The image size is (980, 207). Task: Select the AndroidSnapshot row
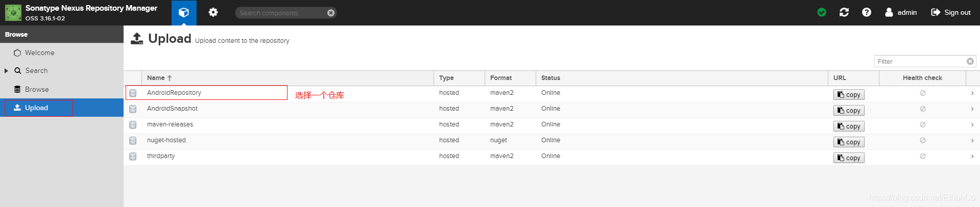pos(552,109)
